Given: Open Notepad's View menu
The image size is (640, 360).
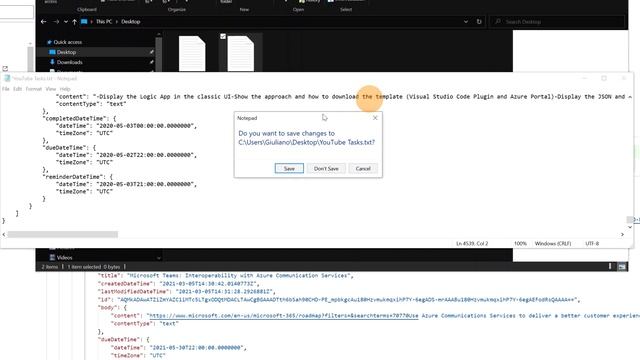Looking at the screenshot, I should coord(51,89).
